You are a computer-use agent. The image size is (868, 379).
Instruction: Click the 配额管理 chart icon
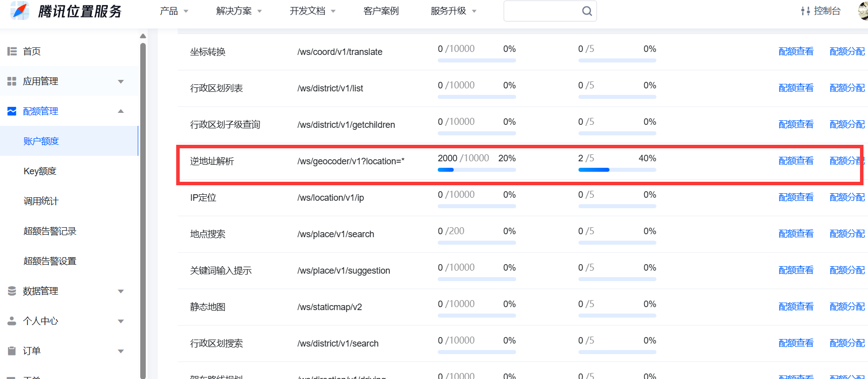(12, 111)
